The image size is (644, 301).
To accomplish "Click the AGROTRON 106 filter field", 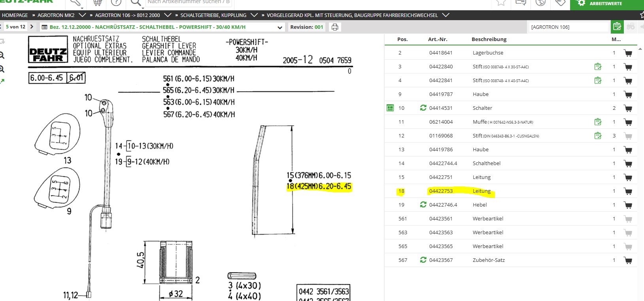I will [x=568, y=27].
